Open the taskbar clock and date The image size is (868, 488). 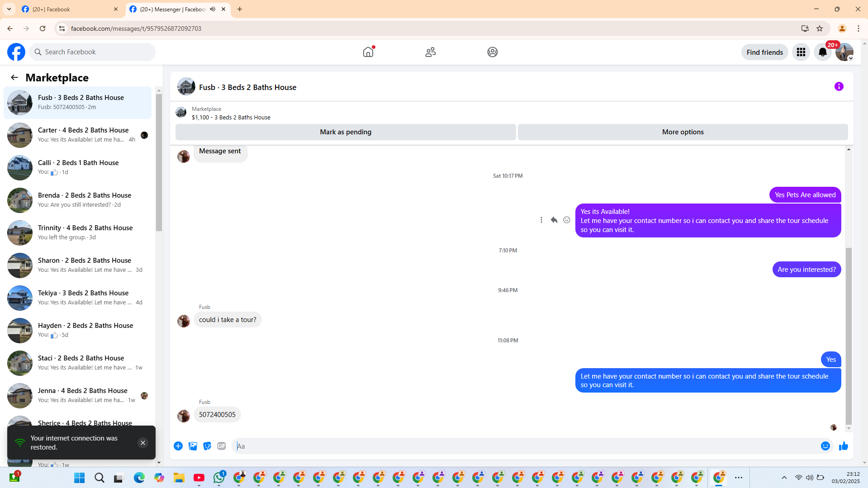click(846, 478)
